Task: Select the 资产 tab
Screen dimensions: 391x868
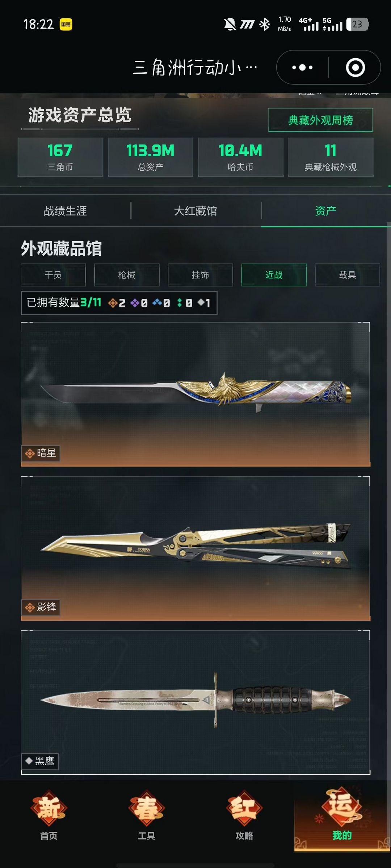Action: (325, 211)
